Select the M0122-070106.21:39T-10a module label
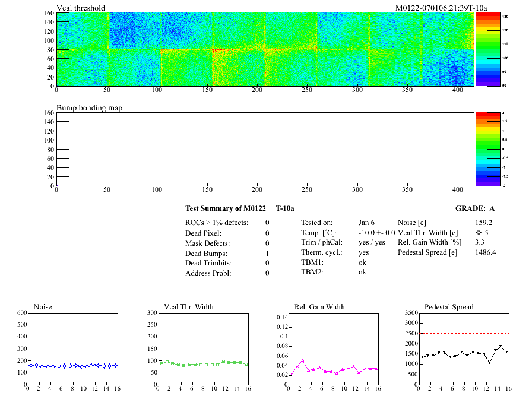 (x=441, y=8)
